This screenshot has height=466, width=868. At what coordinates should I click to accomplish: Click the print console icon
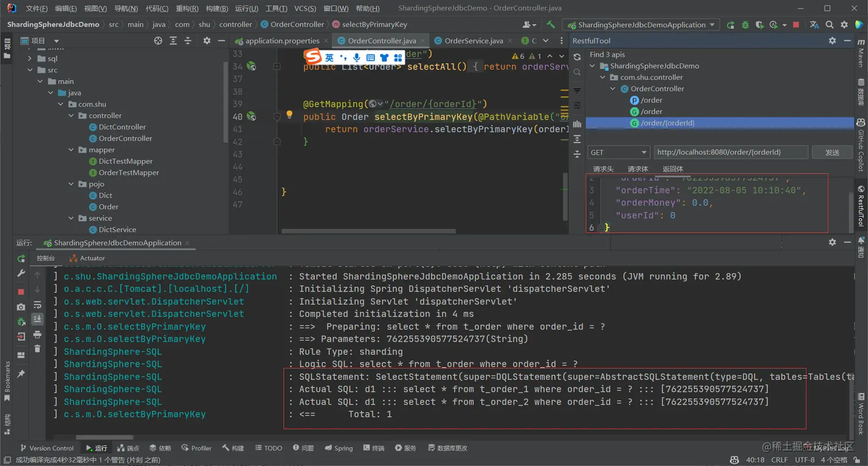pyautogui.click(x=37, y=334)
